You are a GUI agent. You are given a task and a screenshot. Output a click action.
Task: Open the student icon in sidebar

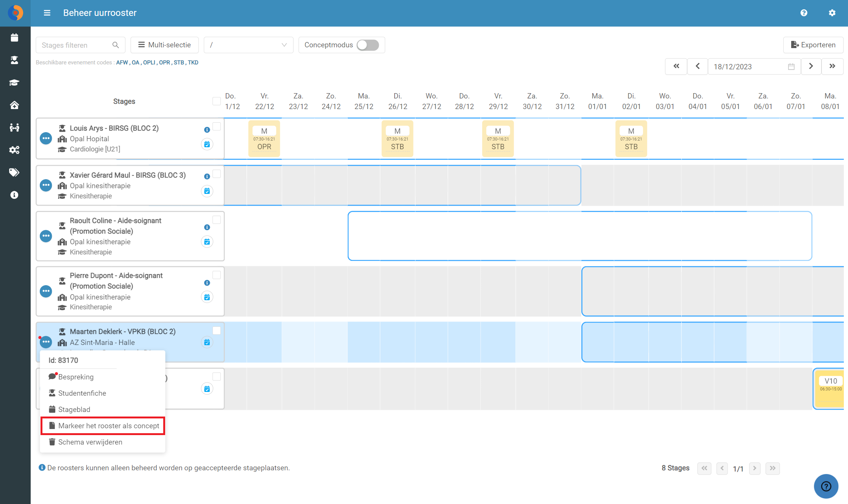(x=14, y=60)
